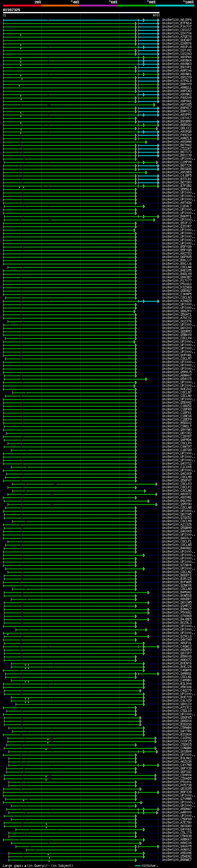Select the UniRef100_C4JBF5 label
The image size is (197, 868).
pos(177,176)
